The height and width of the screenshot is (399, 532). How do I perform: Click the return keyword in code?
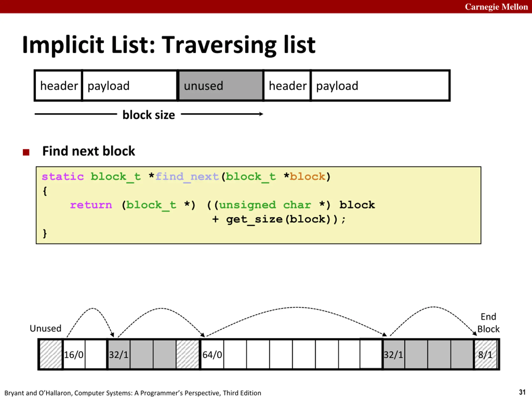pyautogui.click(x=91, y=205)
